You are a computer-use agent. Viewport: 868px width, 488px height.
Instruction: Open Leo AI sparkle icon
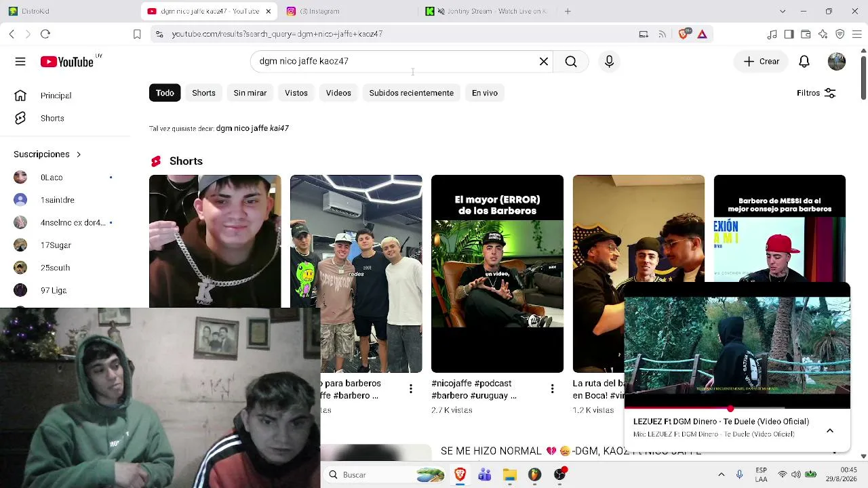[823, 34]
